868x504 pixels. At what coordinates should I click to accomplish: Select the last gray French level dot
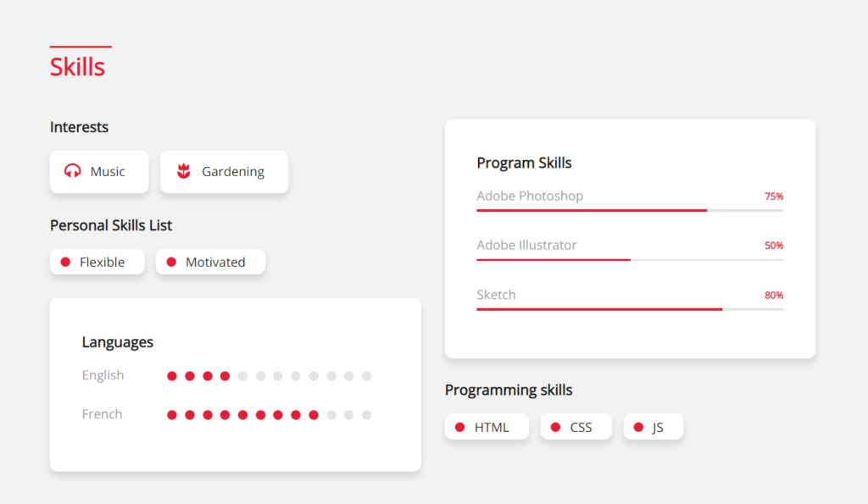pyautogui.click(x=366, y=415)
